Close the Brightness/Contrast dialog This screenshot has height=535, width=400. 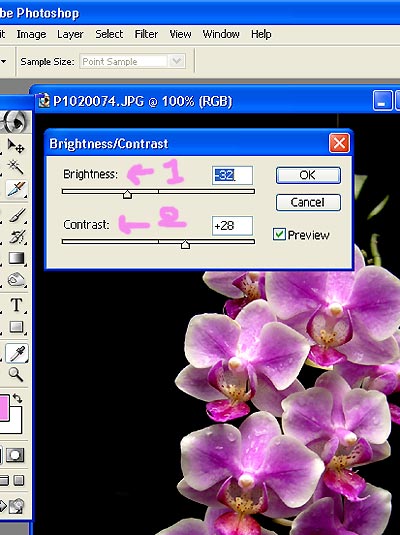[x=339, y=143]
